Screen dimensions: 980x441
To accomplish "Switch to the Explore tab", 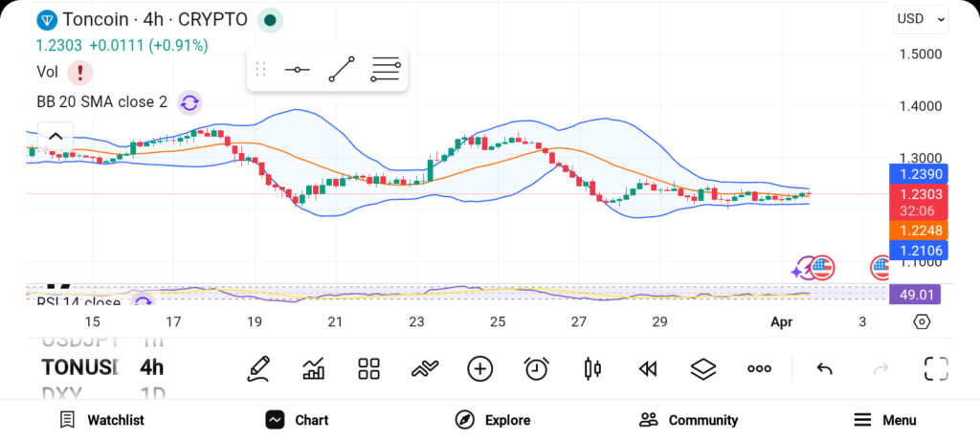I will pos(493,420).
